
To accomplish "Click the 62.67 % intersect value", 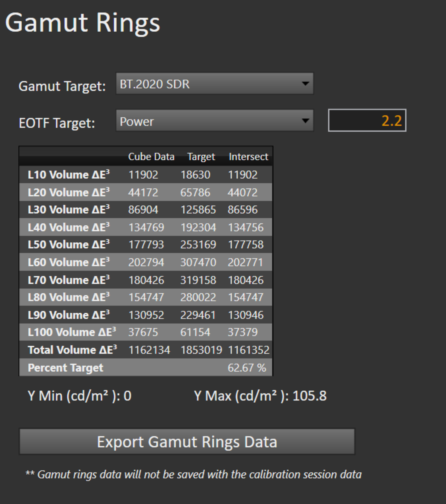I will (x=247, y=368).
